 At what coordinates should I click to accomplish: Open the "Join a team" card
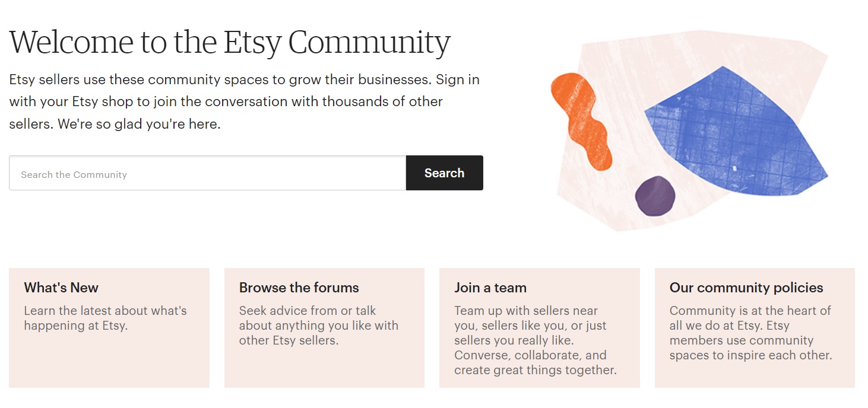tap(539, 327)
